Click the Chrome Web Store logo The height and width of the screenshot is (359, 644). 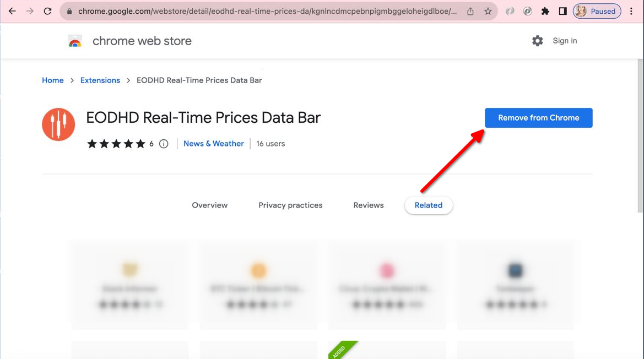(x=75, y=41)
